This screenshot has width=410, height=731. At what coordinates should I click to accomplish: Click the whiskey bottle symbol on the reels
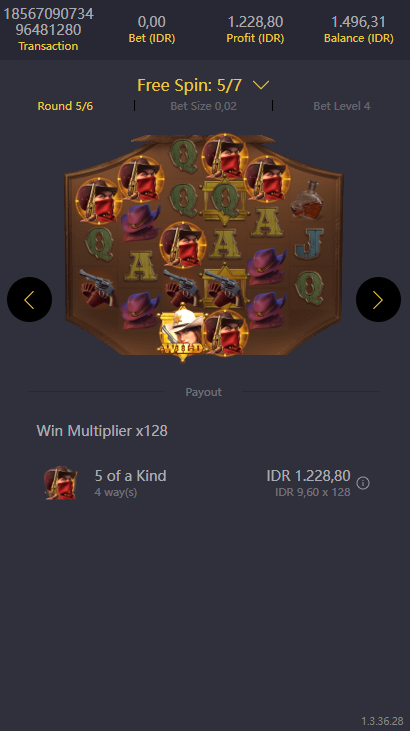pos(308,201)
